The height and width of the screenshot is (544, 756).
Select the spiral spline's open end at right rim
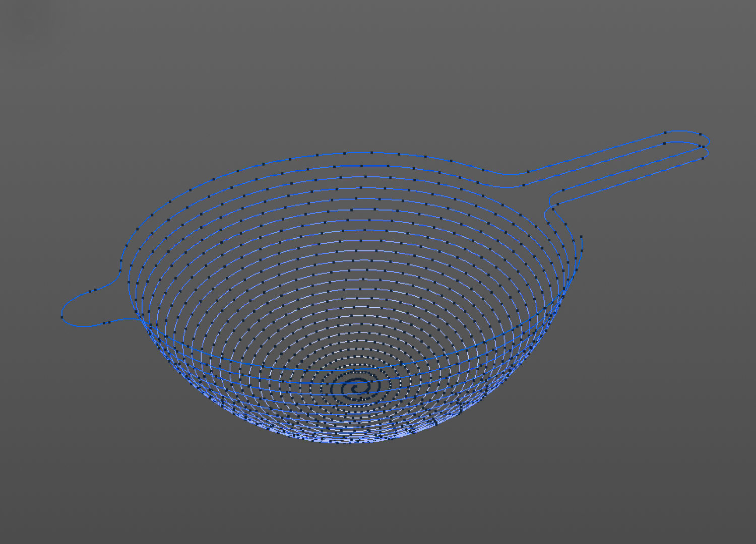[581, 236]
